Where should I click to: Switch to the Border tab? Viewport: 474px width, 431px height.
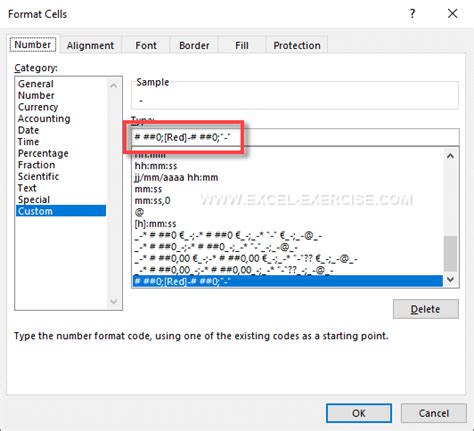click(194, 45)
